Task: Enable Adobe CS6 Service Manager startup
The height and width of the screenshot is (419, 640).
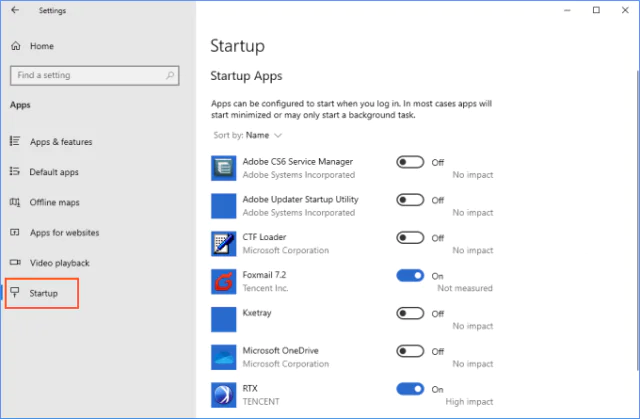Action: tap(410, 162)
